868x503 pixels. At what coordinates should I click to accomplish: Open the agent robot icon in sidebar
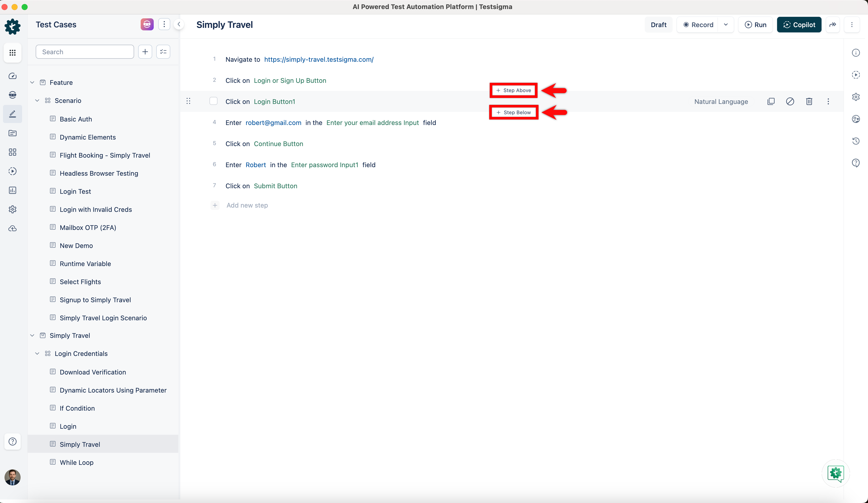pos(12,95)
